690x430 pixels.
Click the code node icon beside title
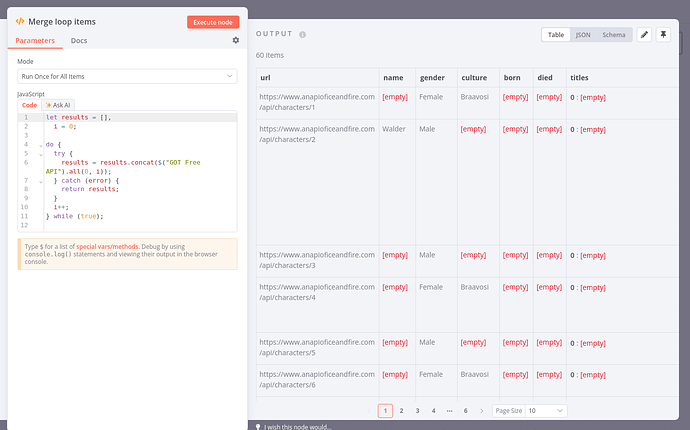20,21
